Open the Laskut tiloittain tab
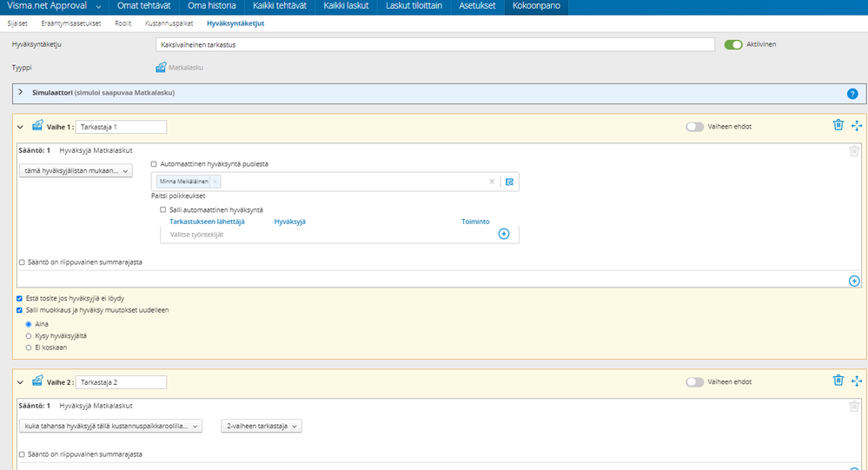The image size is (868, 470). click(414, 6)
